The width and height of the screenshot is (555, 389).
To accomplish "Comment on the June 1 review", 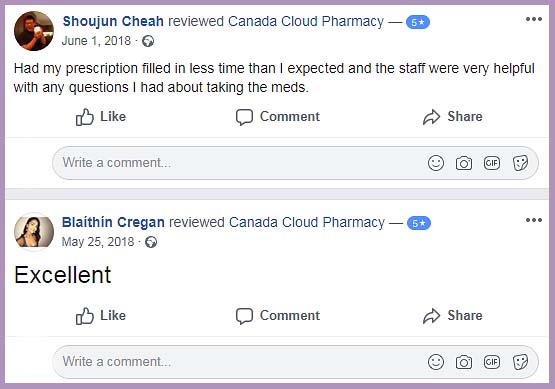I will pyautogui.click(x=278, y=117).
